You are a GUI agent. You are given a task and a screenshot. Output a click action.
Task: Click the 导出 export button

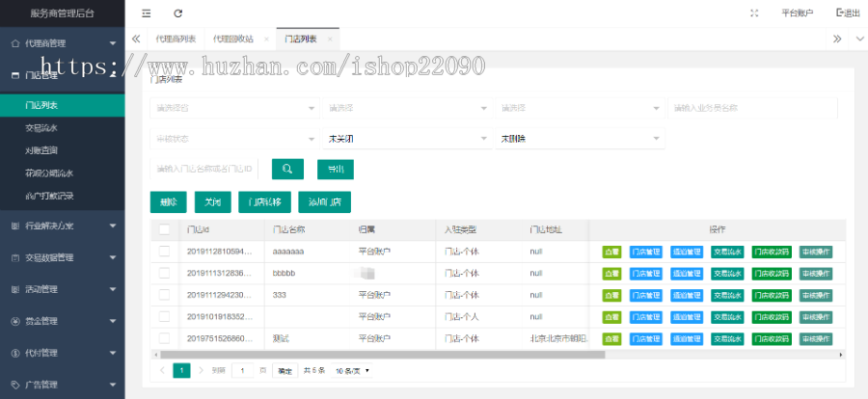336,170
